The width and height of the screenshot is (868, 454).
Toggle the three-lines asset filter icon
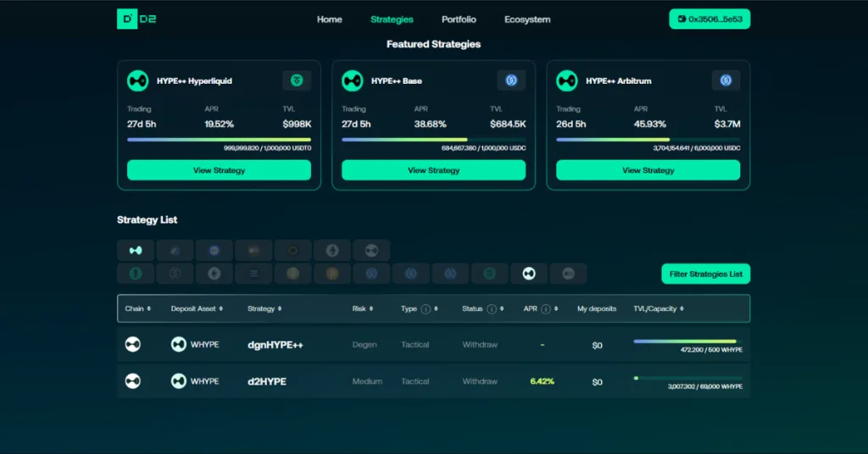253,274
